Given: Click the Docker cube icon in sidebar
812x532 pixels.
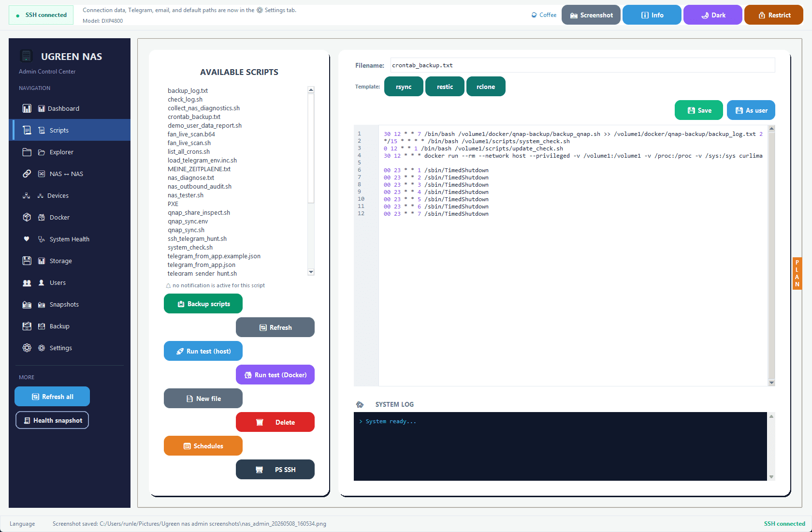Looking at the screenshot, I should click(x=27, y=217).
